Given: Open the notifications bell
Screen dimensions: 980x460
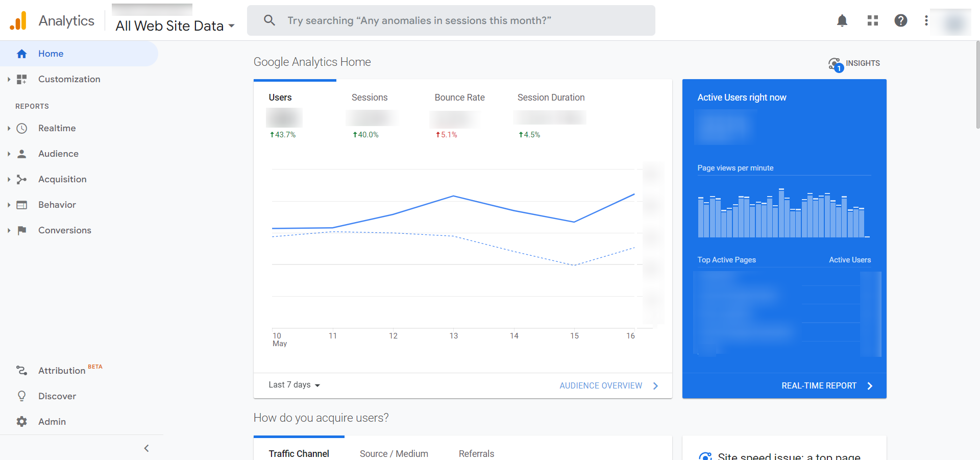Looking at the screenshot, I should 842,20.
